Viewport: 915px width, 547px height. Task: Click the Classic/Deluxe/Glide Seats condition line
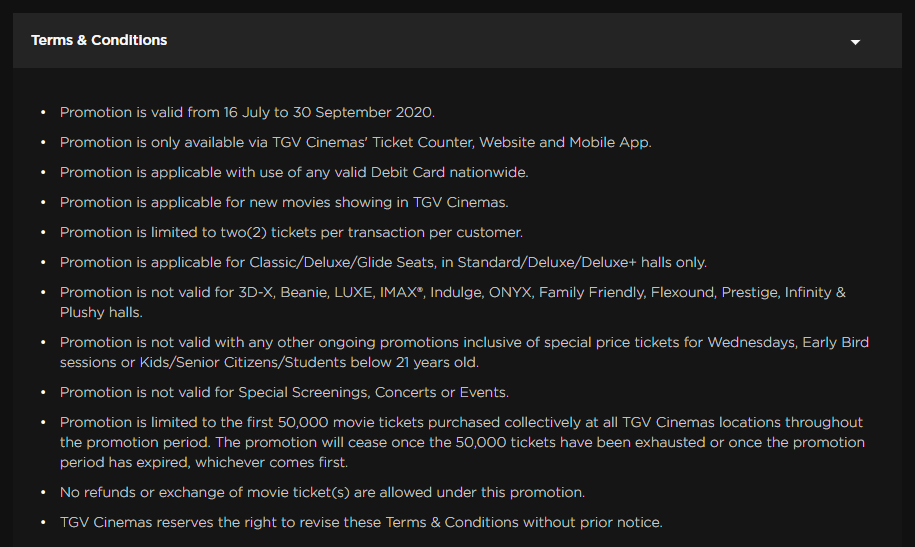point(383,262)
